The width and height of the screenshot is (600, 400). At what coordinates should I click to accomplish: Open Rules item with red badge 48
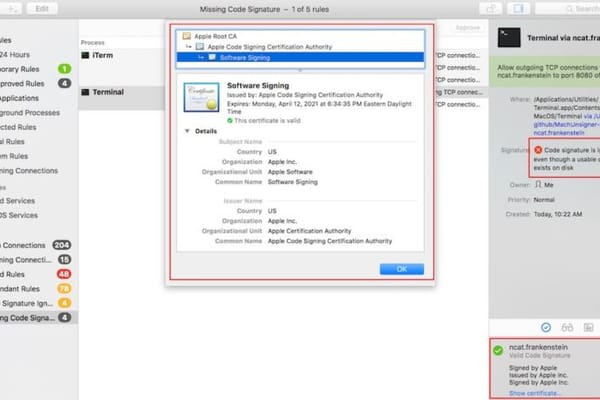pyautogui.click(x=36, y=274)
